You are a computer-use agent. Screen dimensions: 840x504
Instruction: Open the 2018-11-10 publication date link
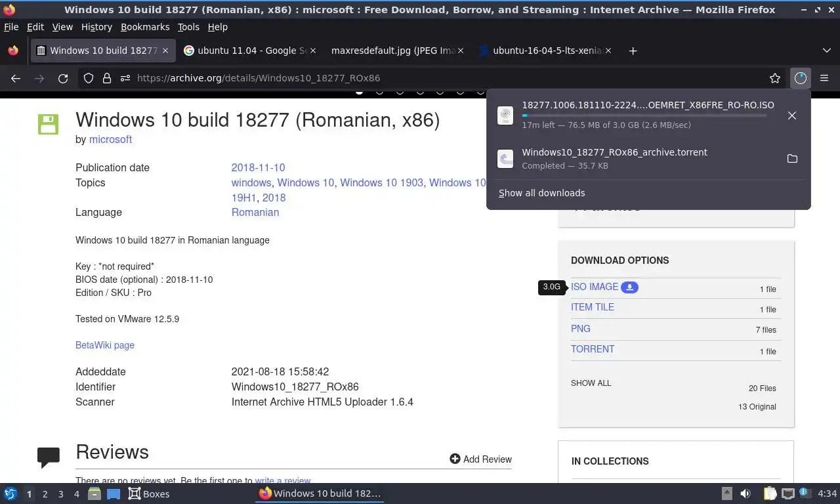[258, 167]
